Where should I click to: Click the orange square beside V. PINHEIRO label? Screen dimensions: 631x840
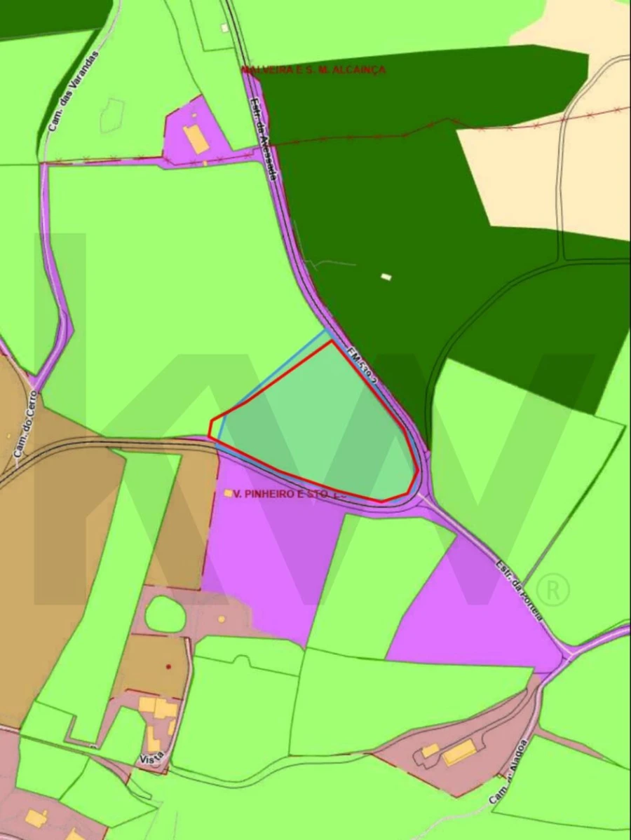tap(228, 494)
